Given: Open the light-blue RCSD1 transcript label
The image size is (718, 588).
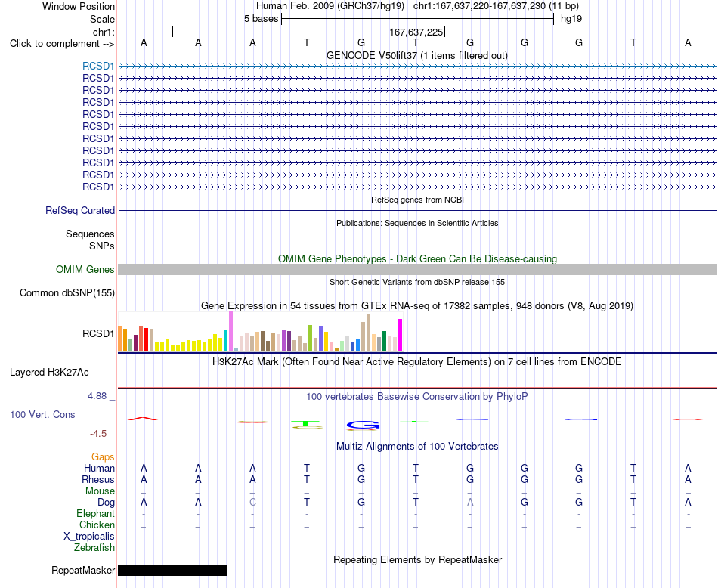Looking at the screenshot, I should coord(98,66).
